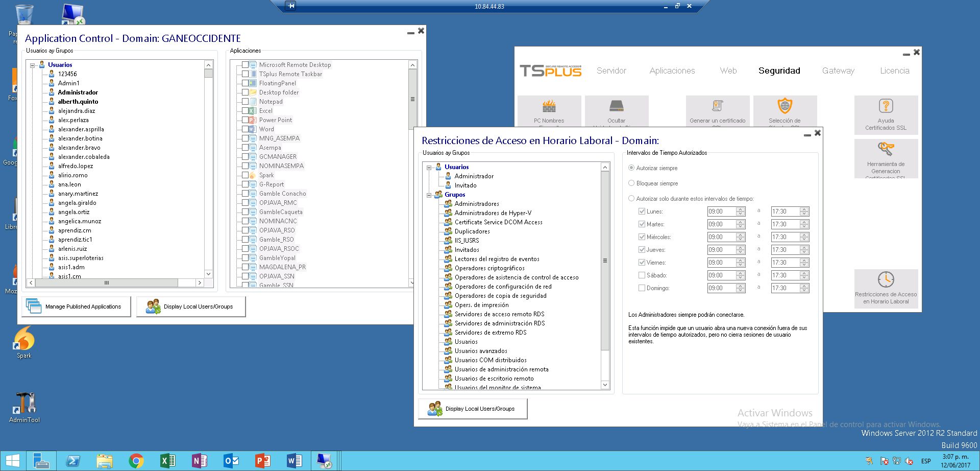Click the PC Nombres firewall icon
The width and height of the screenshot is (980, 471).
click(549, 106)
